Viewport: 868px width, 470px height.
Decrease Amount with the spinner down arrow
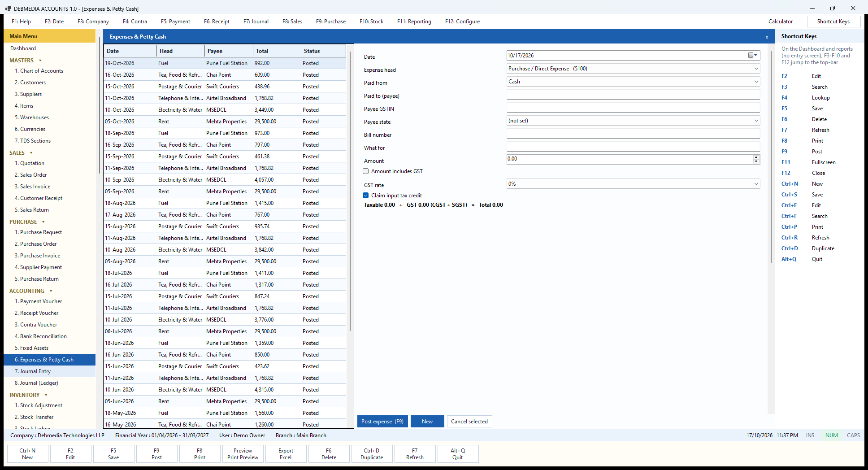point(756,161)
